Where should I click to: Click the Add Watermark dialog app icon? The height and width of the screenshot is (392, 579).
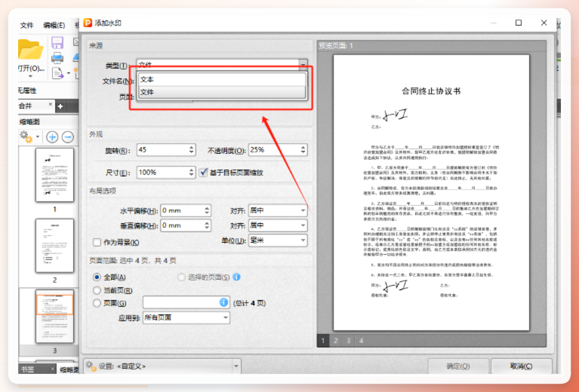pos(88,23)
